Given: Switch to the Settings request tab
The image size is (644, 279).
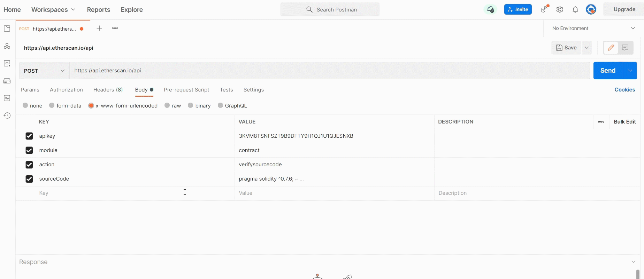Looking at the screenshot, I should click(x=253, y=90).
